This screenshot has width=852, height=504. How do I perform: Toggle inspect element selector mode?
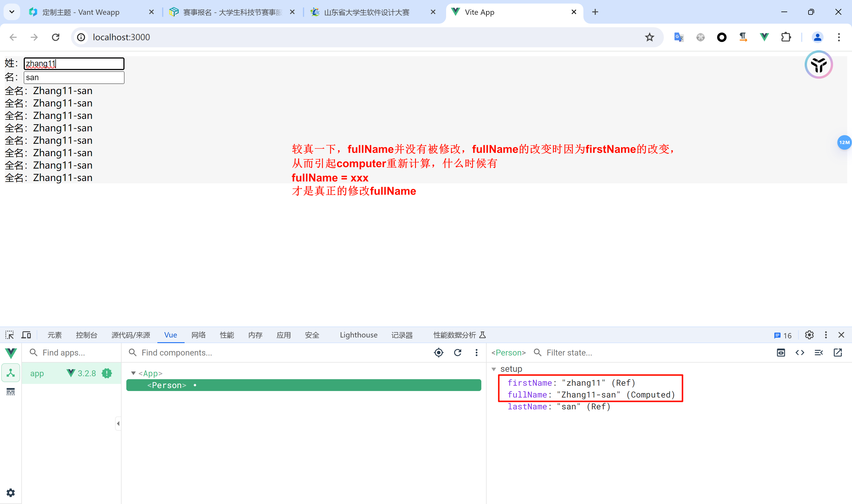(x=9, y=335)
